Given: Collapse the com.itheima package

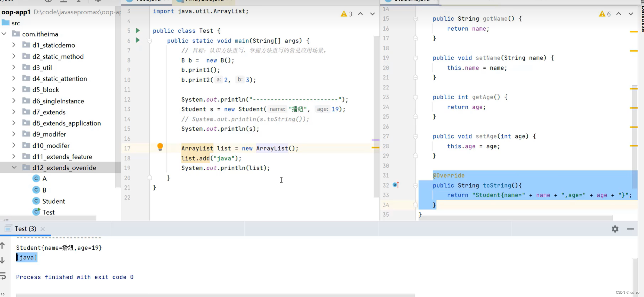Looking at the screenshot, I should [4, 34].
